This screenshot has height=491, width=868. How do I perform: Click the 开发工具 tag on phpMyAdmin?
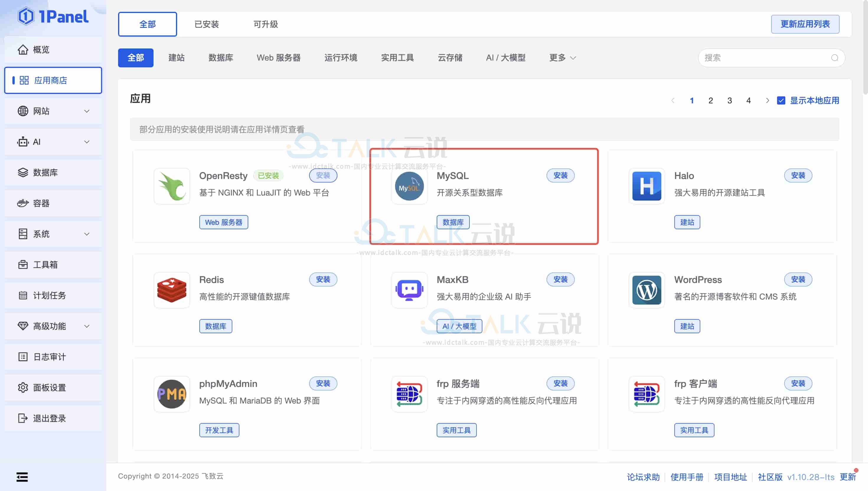[219, 430]
